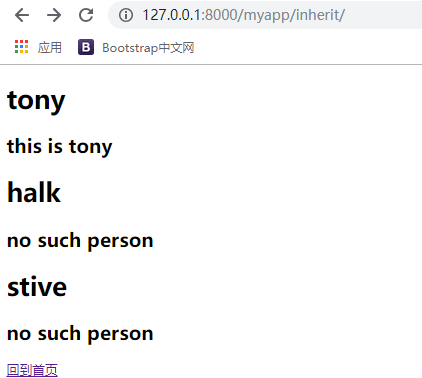Click the tony heading
The width and height of the screenshot is (422, 378).
(x=36, y=101)
